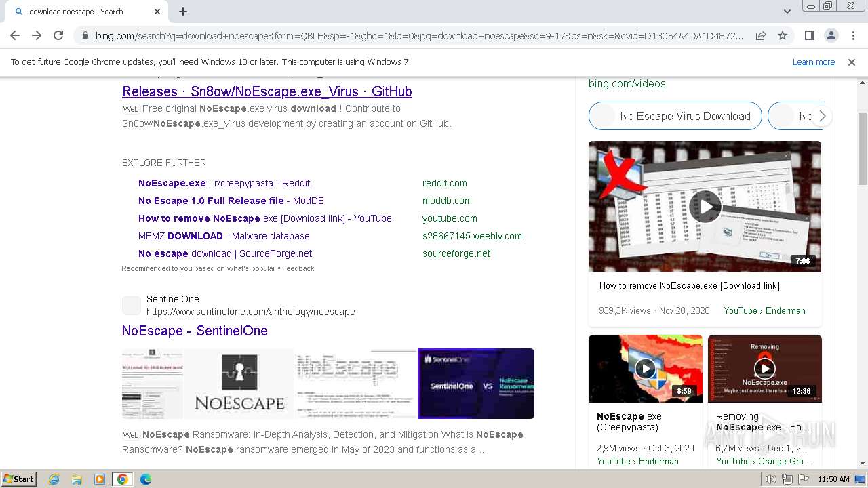Screen dimensions: 868x488
Task: Select No Escape Virus Download chip
Action: tap(675, 116)
